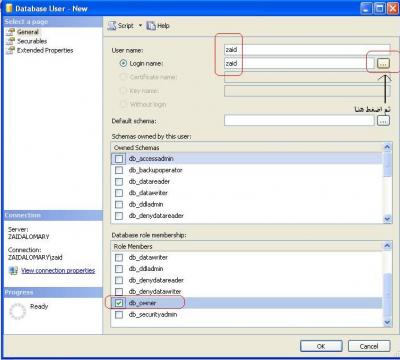
Task: Click the Default schema input field
Action: [x=299, y=120]
